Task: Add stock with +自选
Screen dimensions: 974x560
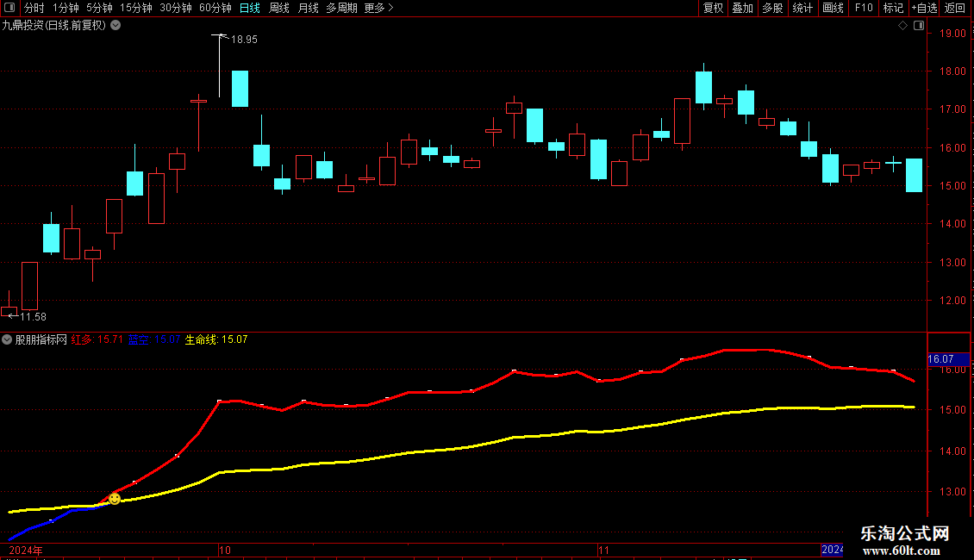Action: point(924,8)
